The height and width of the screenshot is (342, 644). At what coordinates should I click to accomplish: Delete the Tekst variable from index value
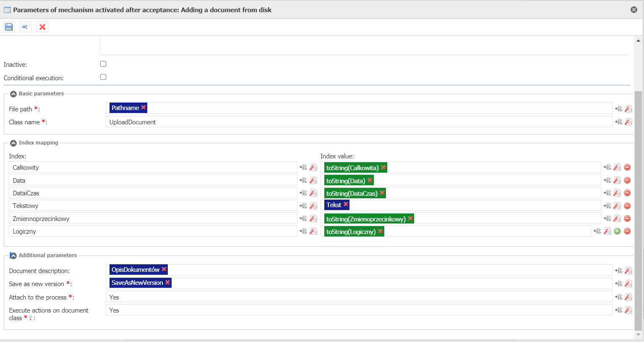tap(346, 204)
